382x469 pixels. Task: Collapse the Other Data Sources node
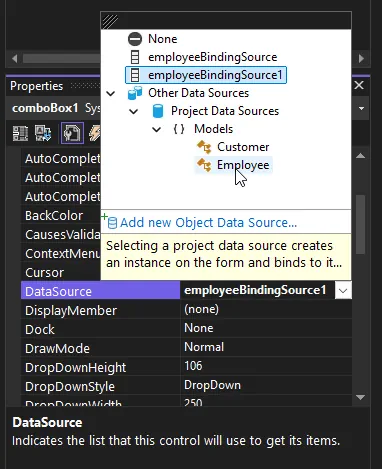[111, 93]
